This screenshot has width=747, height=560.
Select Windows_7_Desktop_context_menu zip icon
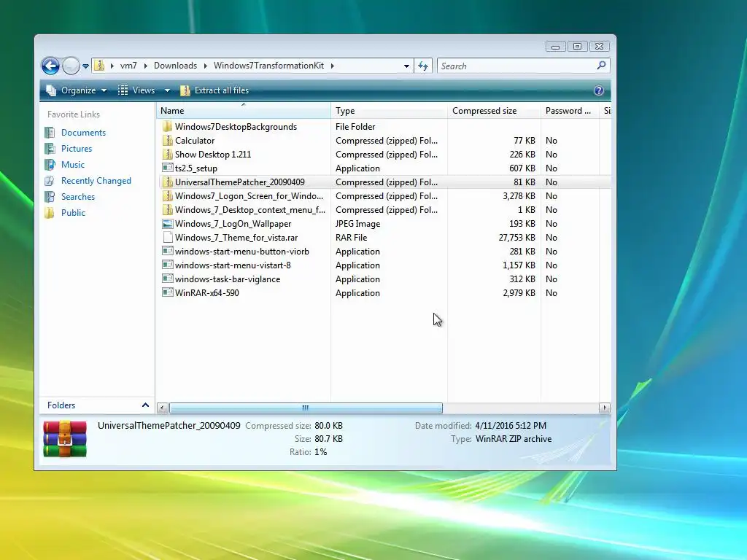(167, 209)
